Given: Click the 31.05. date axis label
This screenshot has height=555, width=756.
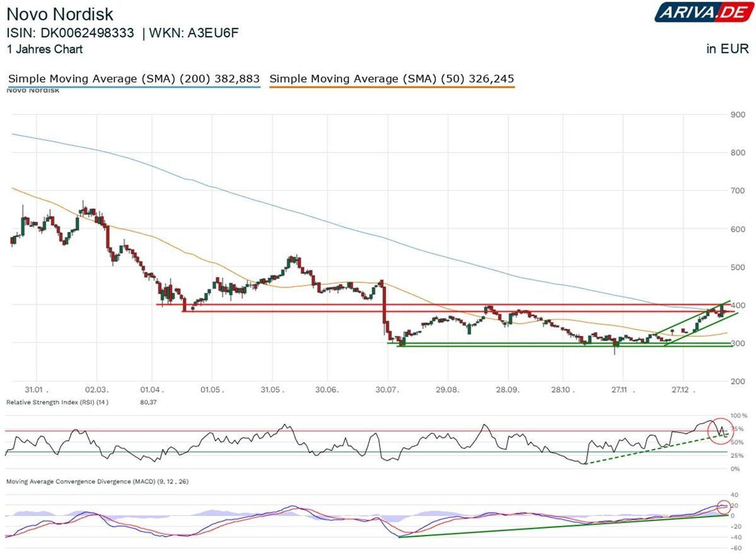Looking at the screenshot, I should (271, 390).
